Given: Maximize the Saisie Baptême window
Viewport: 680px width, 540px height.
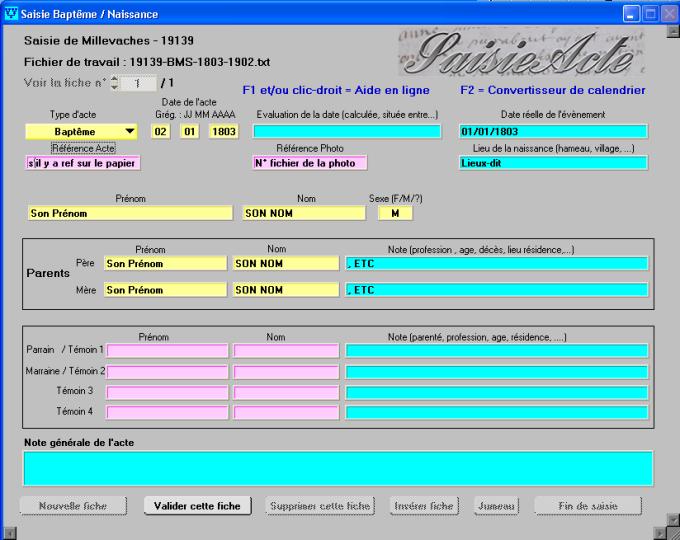Looking at the screenshot, I should click(651, 14).
